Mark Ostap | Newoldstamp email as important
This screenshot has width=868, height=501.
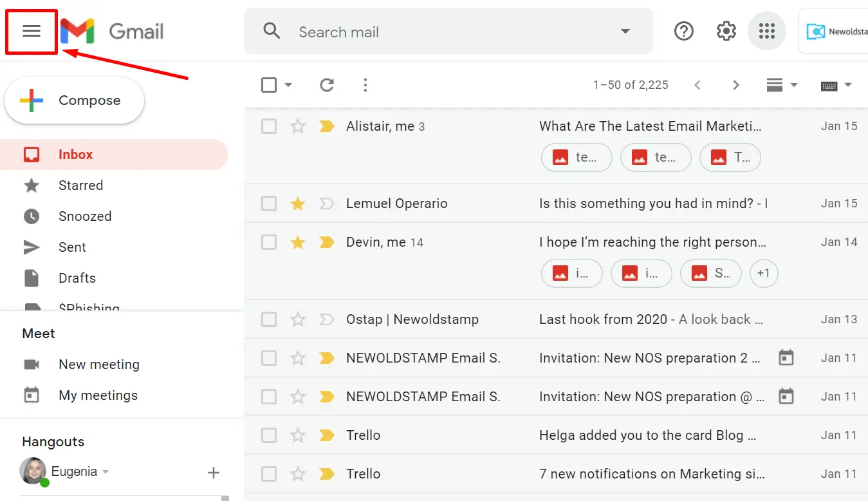[x=327, y=319]
